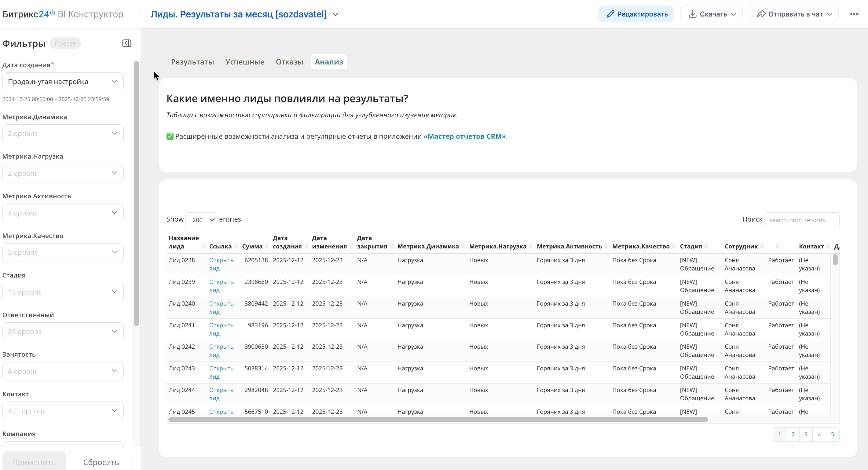Viewport: 868px width, 470px height.
Task: Focus the Поиск search input field
Action: coord(801,220)
